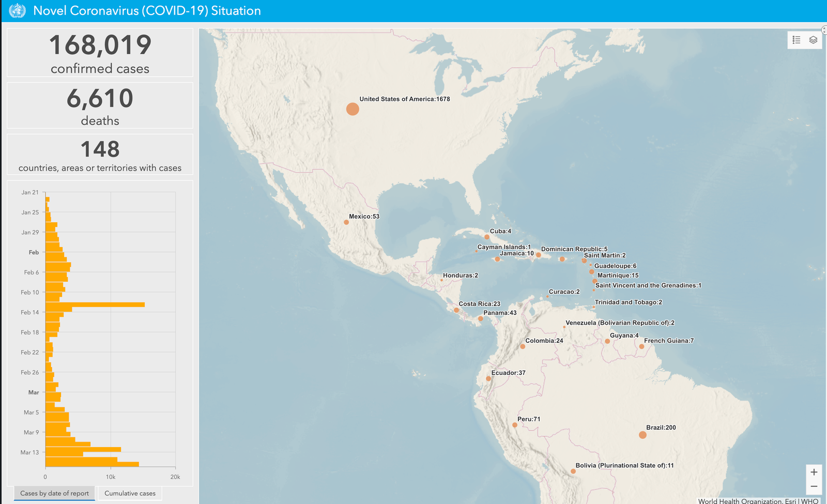827x504 pixels.
Task: Click the Novel Coronavirus Situation title
Action: tap(147, 11)
